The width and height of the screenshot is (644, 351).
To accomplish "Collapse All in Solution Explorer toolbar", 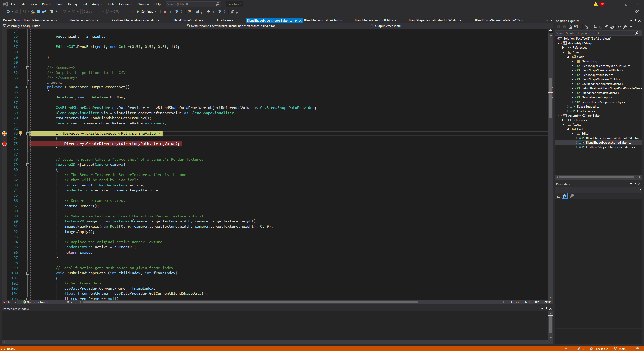I will click(x=606, y=27).
